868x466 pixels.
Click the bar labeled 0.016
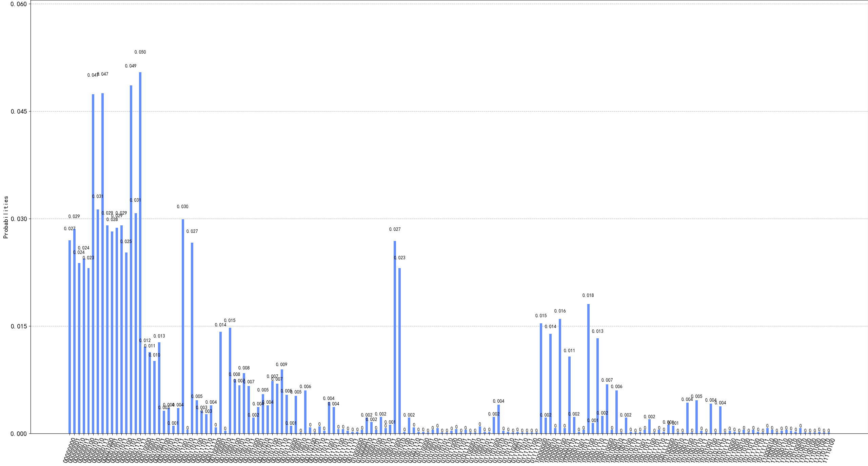click(560, 376)
